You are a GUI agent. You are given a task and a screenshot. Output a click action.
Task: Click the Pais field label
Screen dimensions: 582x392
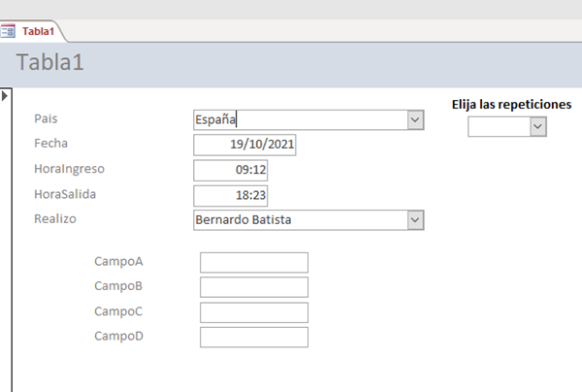tap(47, 118)
